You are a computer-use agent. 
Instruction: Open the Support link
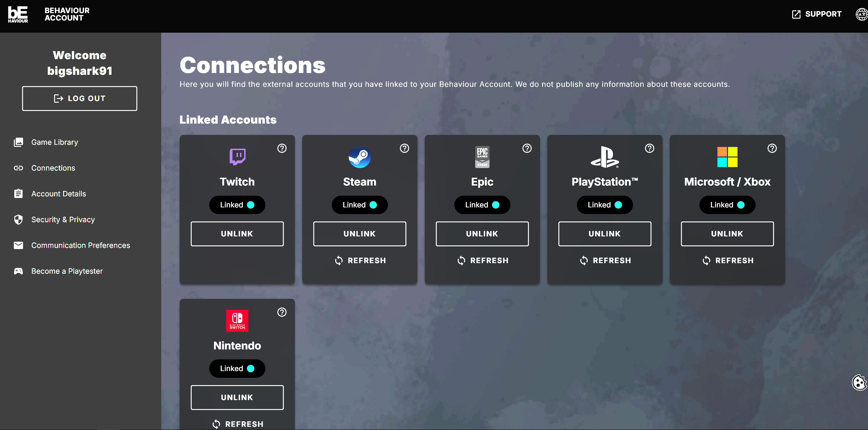[816, 14]
